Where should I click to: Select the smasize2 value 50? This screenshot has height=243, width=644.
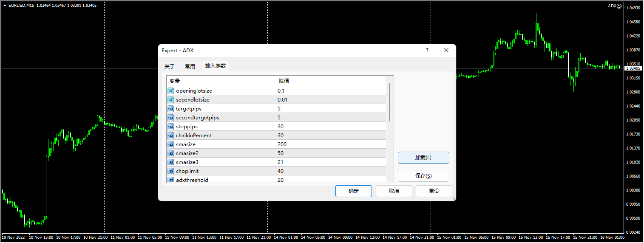[x=331, y=153]
